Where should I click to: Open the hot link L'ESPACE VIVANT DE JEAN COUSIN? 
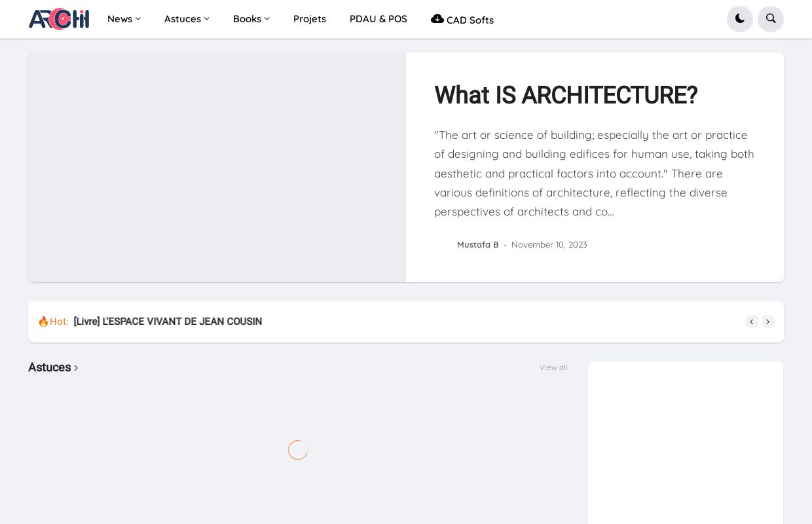[168, 322]
